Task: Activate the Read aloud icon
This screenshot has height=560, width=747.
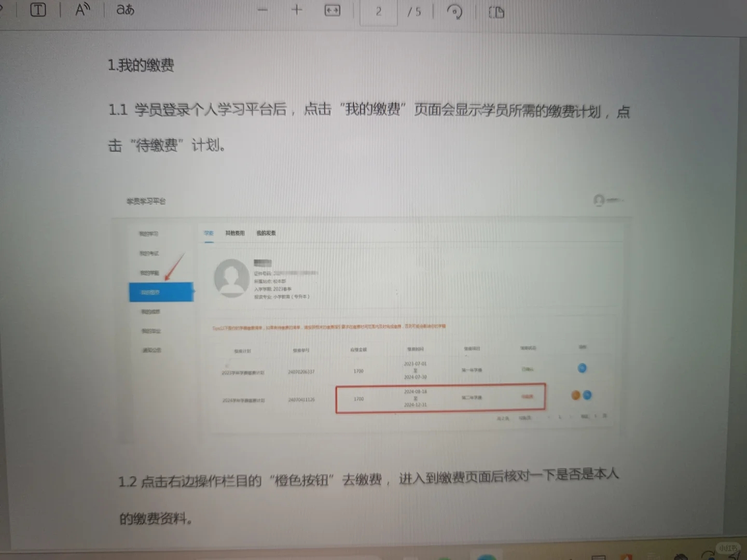Action: coord(82,9)
